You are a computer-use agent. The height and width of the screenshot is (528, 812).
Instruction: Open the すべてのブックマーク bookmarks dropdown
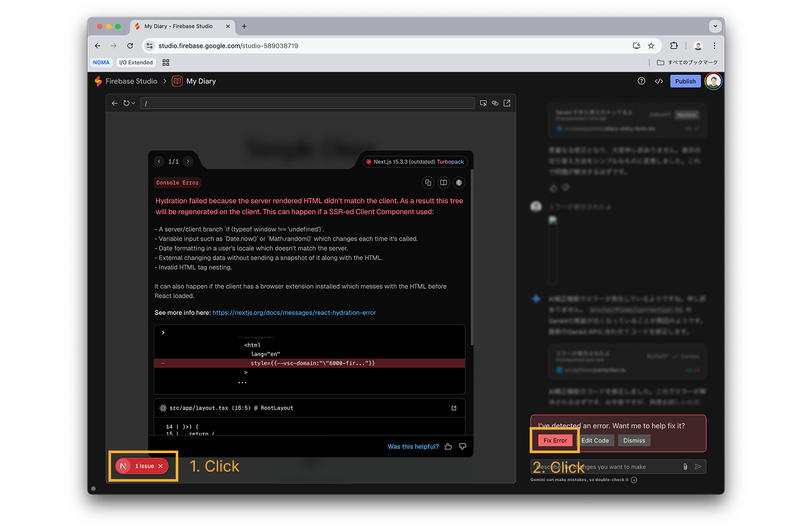click(x=691, y=62)
